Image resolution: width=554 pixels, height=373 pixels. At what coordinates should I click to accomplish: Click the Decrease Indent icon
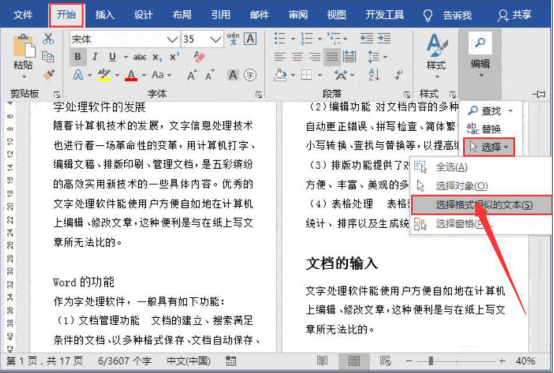click(x=366, y=39)
